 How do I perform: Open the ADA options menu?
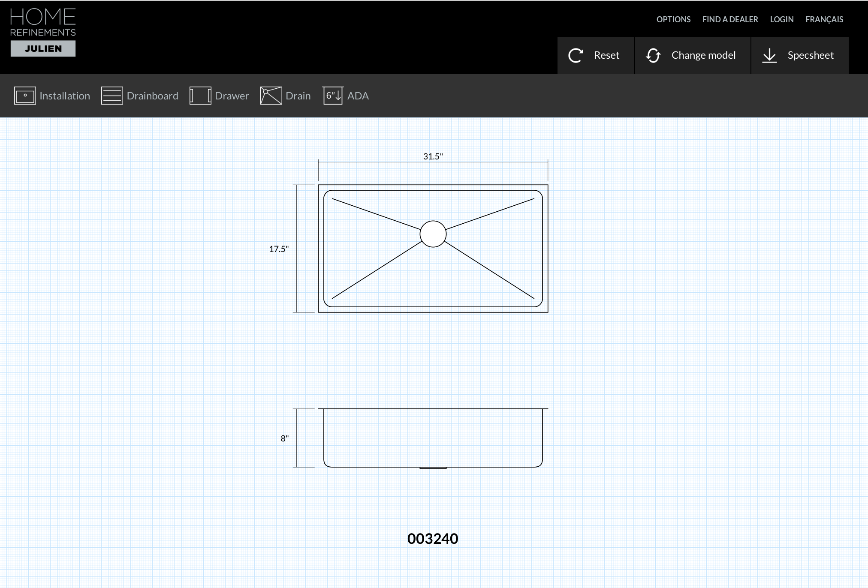tap(346, 96)
